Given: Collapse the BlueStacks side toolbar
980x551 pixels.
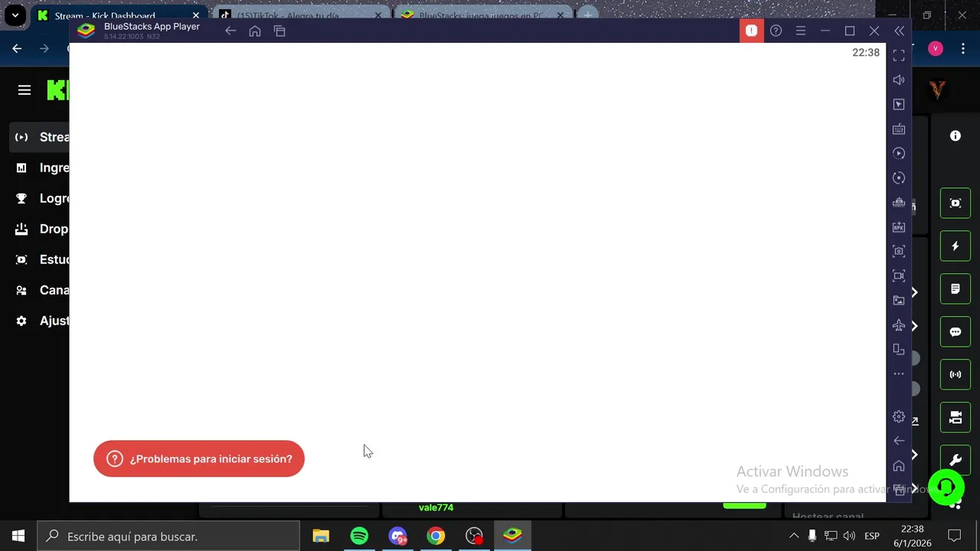Looking at the screenshot, I should 899,31.
